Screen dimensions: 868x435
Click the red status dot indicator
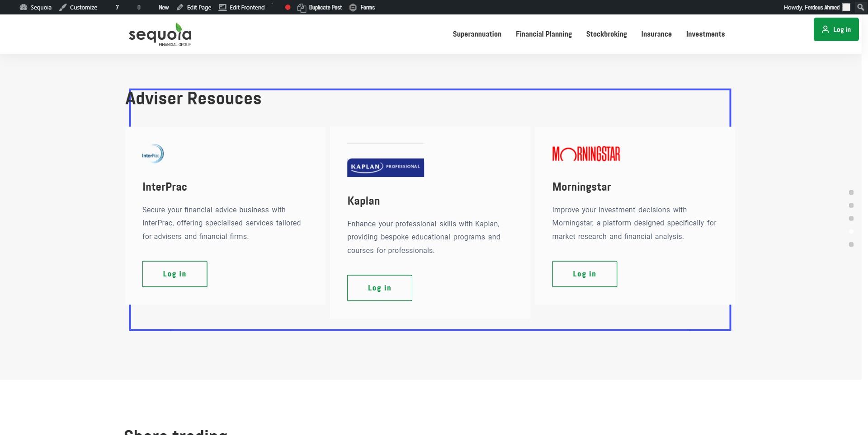[x=288, y=7]
